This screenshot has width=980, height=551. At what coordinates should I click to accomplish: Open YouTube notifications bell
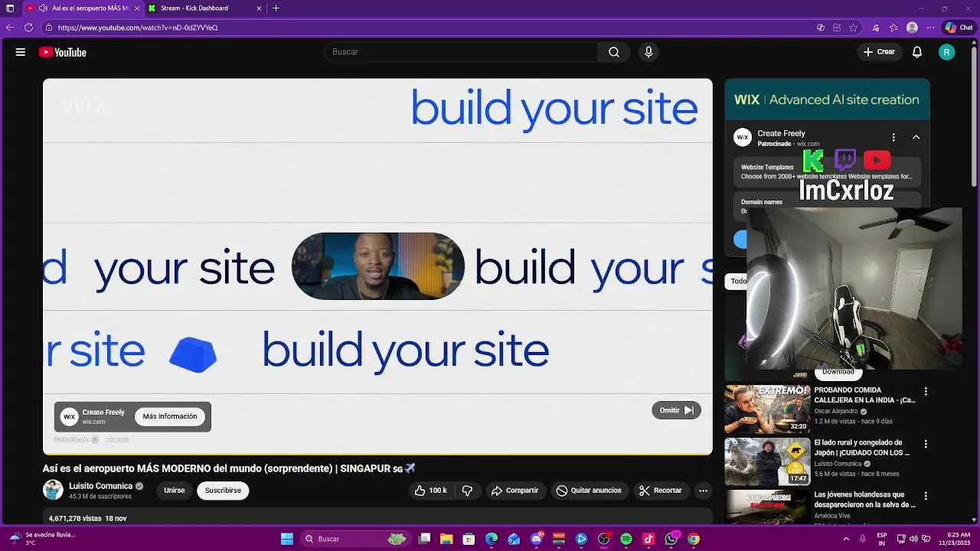click(917, 52)
